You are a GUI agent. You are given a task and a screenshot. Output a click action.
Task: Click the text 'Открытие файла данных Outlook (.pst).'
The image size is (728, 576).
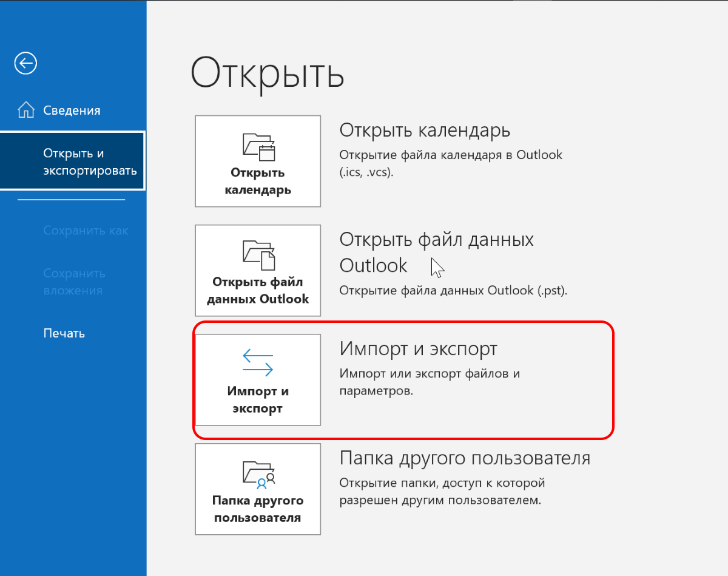tap(453, 290)
